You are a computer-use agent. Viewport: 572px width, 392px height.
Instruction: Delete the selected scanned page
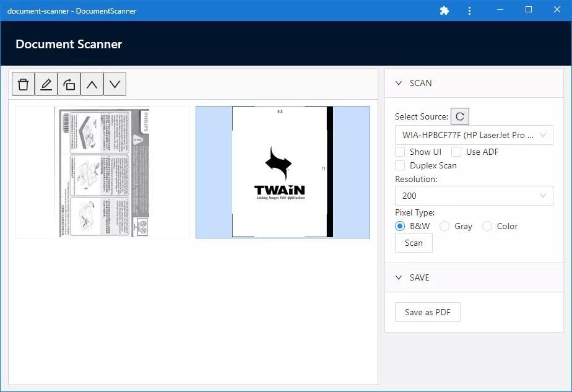click(23, 84)
